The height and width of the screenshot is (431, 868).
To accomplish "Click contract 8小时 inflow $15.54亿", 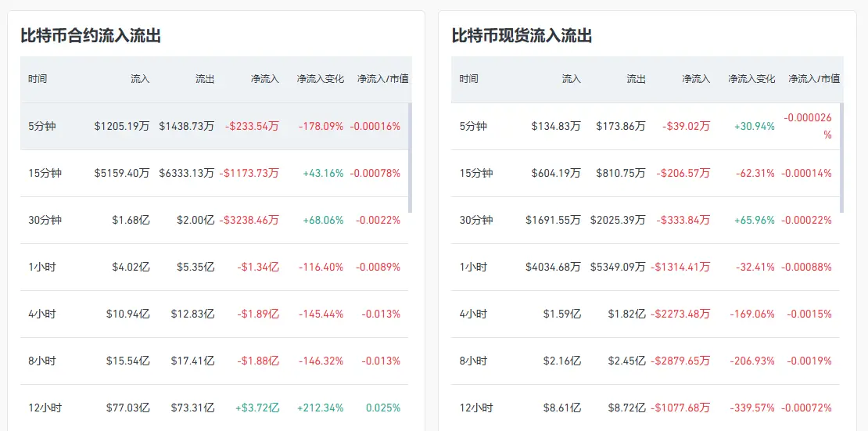I will click(128, 361).
